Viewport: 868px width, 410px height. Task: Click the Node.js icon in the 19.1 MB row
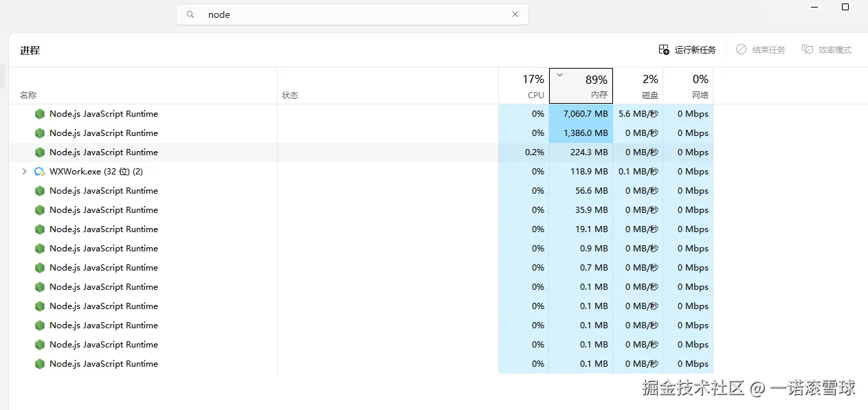coord(40,229)
